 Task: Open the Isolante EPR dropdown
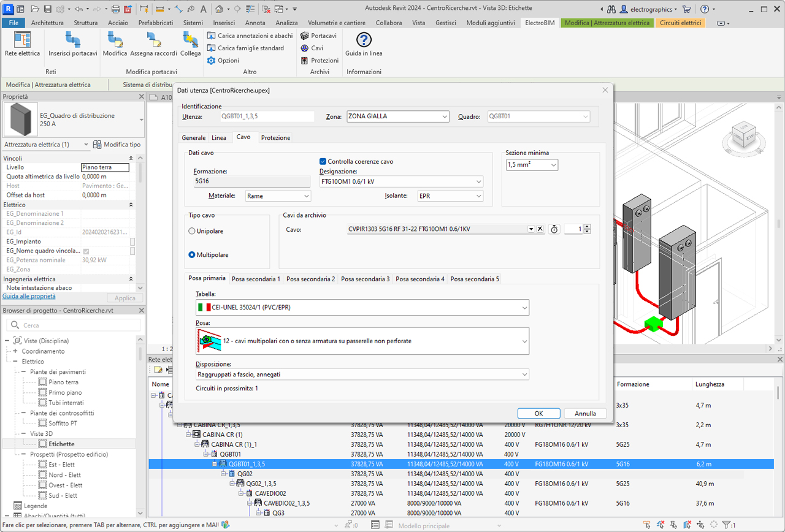point(450,196)
